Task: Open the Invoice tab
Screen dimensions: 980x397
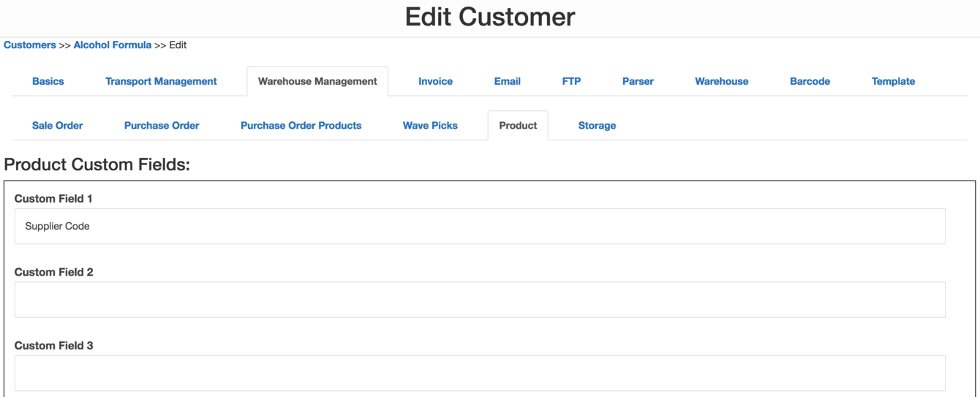Action: coord(435,81)
